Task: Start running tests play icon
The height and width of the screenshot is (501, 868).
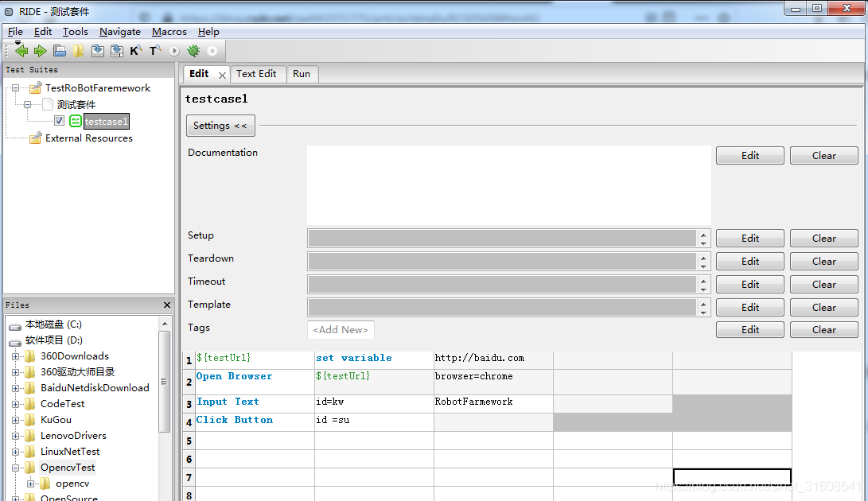Action: point(174,51)
